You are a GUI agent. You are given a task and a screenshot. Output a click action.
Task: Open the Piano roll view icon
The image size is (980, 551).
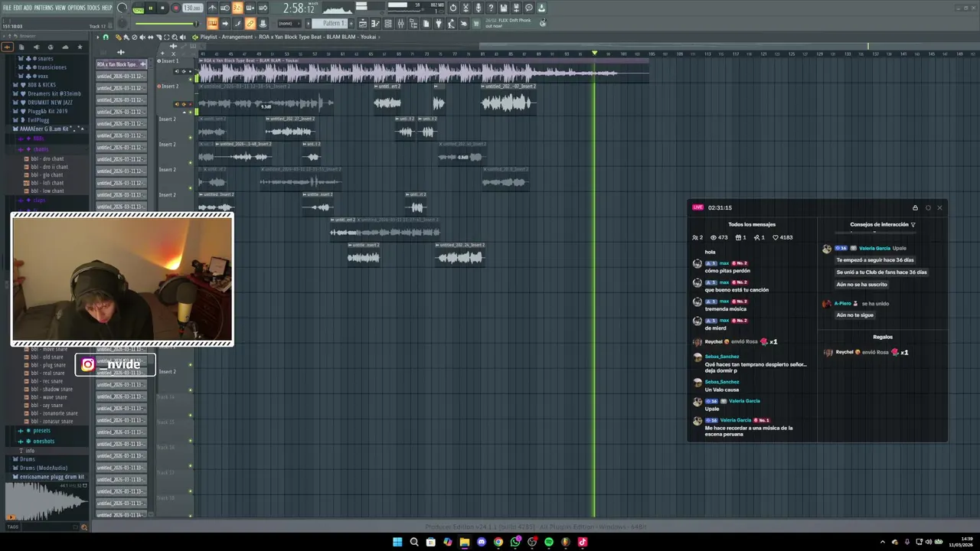coord(375,24)
